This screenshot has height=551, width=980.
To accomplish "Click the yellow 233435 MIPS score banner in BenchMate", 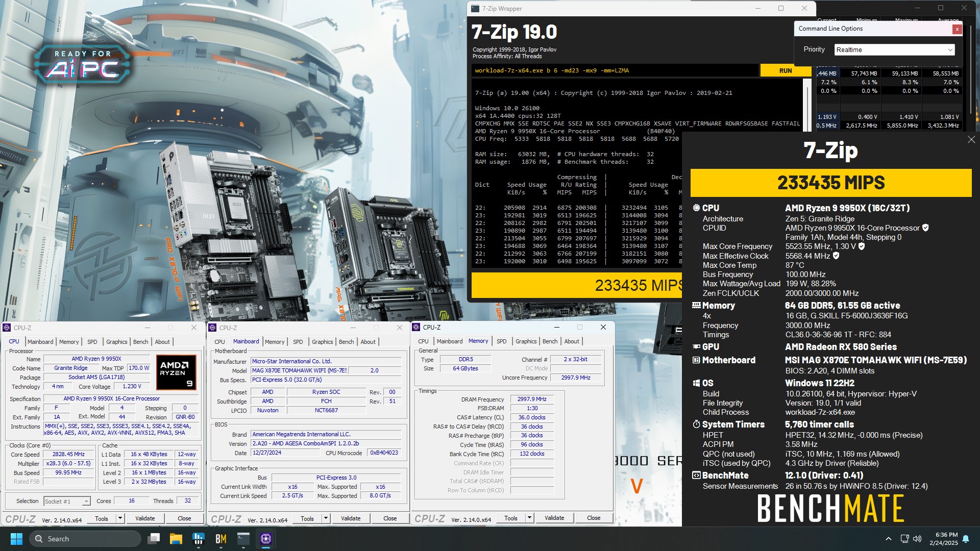I will click(831, 183).
